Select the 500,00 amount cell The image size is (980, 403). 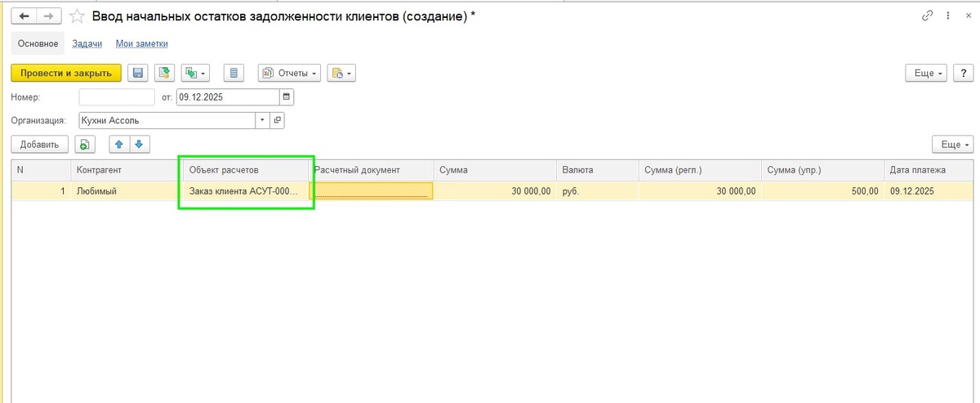822,191
